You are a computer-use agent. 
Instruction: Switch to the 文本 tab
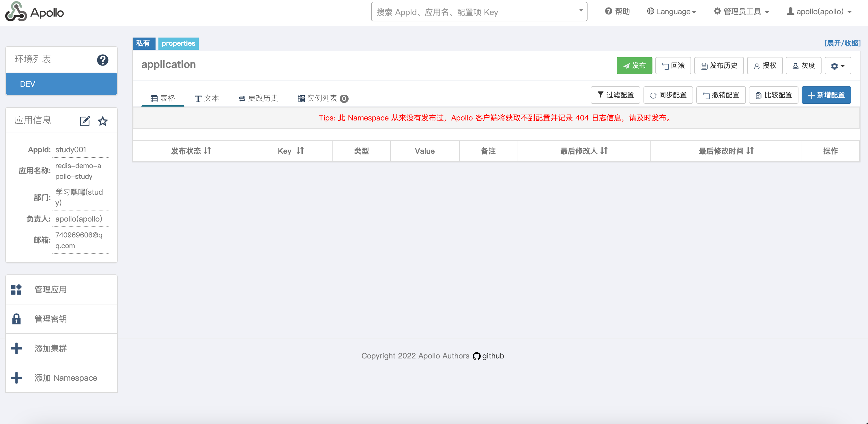[207, 98]
